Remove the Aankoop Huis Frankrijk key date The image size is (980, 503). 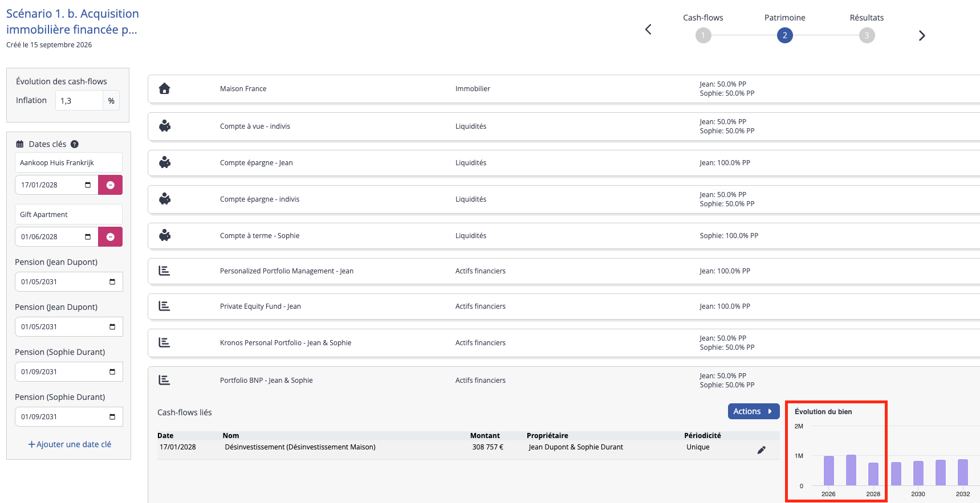(x=110, y=185)
